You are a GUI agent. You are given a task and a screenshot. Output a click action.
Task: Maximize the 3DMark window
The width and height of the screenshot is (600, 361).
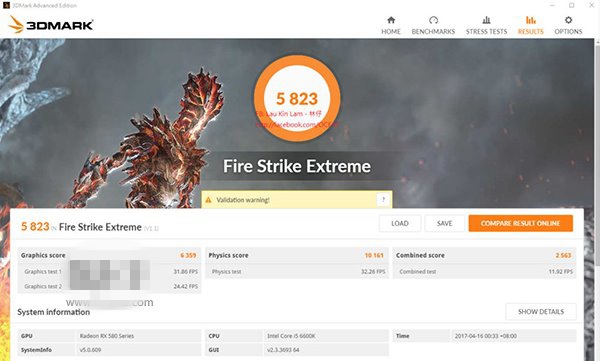click(572, 5)
